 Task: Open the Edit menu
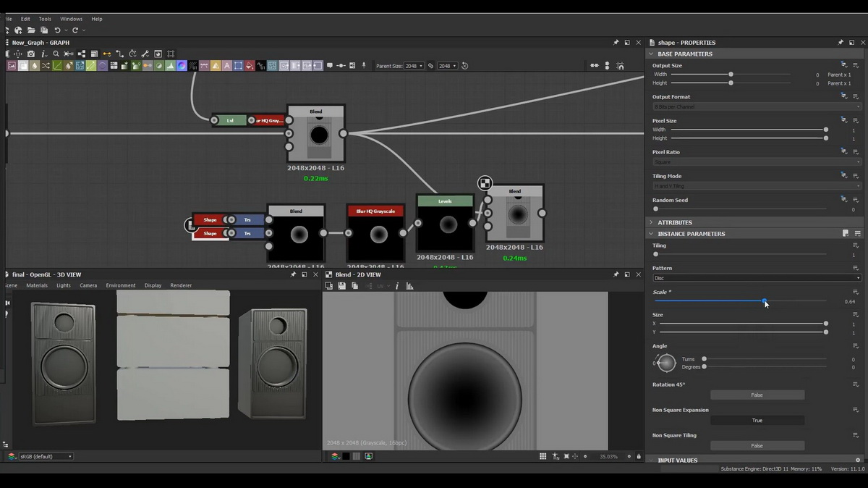point(25,19)
